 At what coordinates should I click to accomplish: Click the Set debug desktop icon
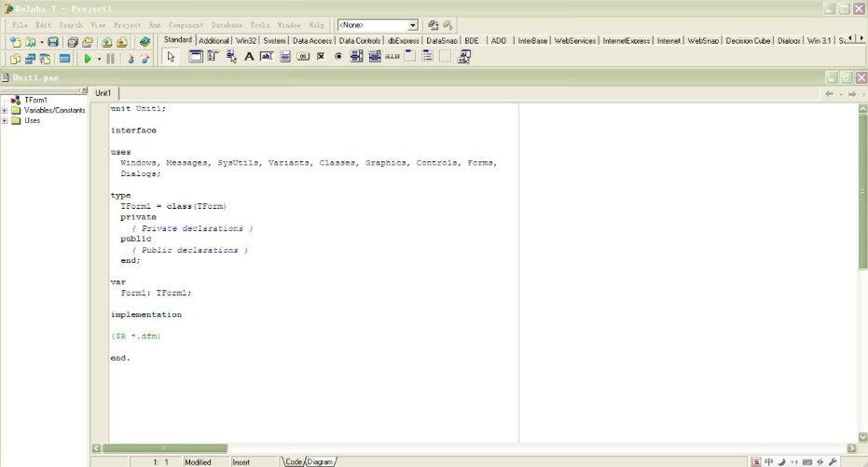448,25
